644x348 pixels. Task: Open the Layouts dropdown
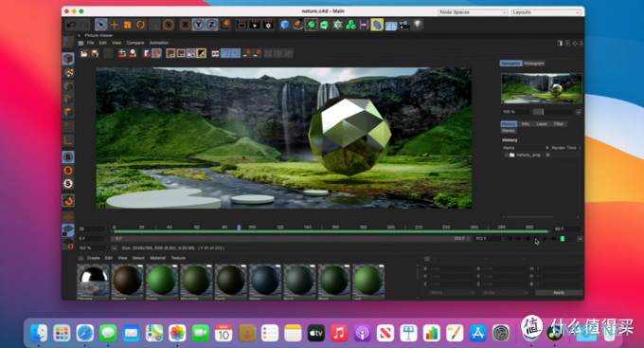(x=546, y=12)
